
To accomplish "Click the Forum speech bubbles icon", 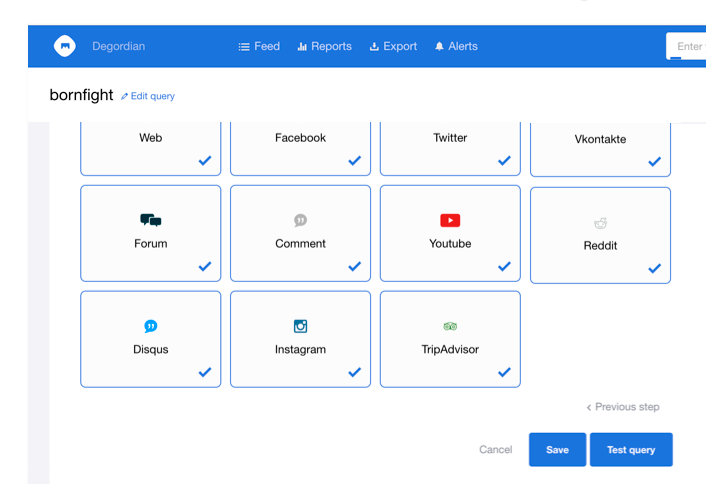I will (x=150, y=220).
